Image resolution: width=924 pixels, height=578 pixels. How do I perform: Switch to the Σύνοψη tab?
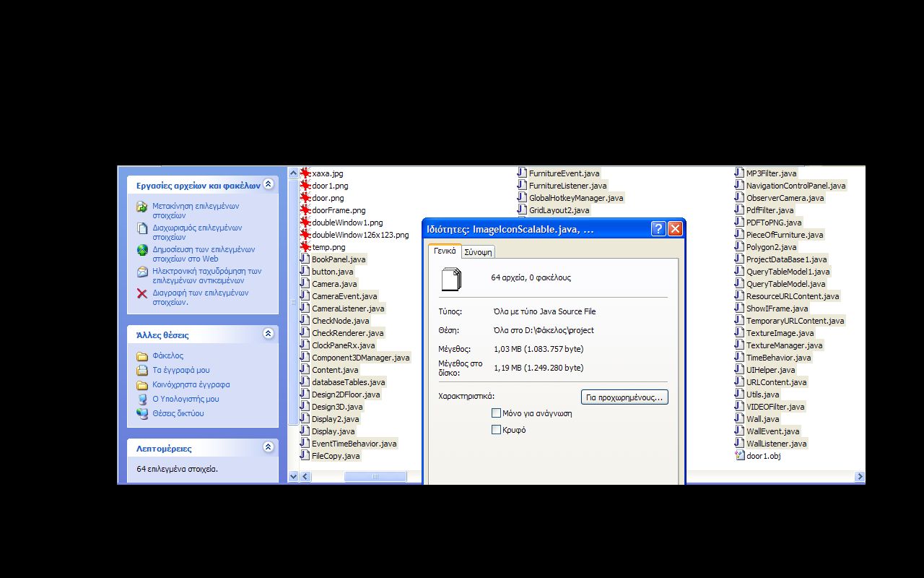478,251
